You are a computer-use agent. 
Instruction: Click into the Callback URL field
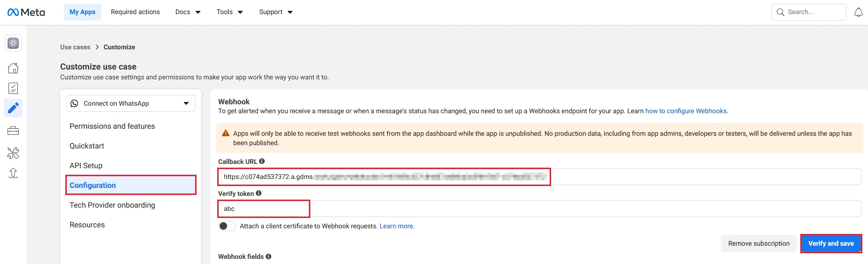click(539, 177)
